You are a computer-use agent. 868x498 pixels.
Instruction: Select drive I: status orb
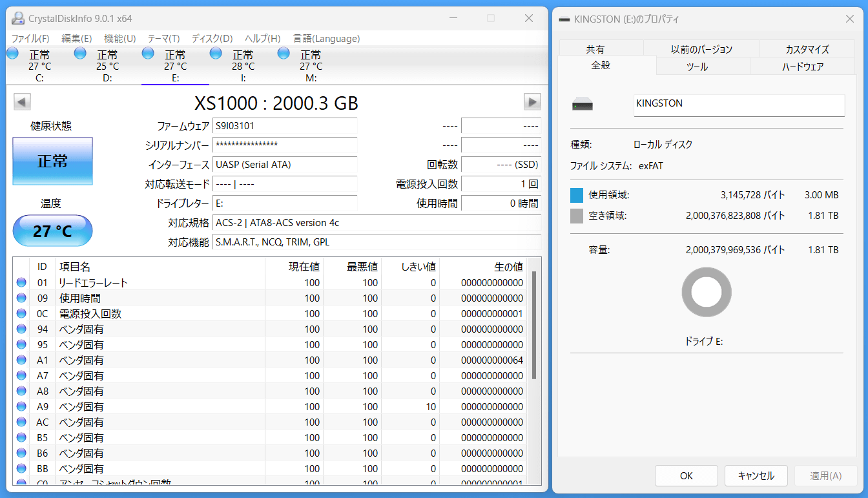pos(216,54)
